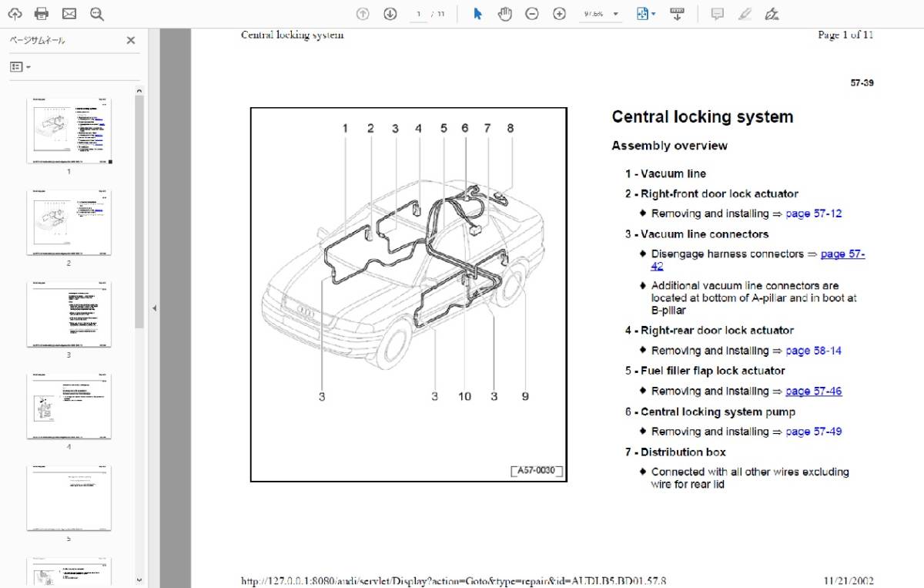Click the A57-0030 figure label
924x588 pixels.
point(537,471)
